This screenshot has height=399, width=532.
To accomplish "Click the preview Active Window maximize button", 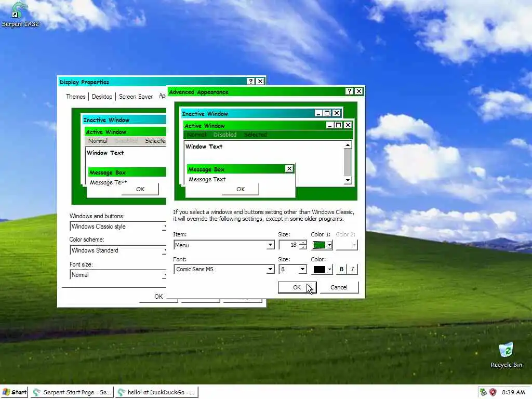I will pos(338,125).
